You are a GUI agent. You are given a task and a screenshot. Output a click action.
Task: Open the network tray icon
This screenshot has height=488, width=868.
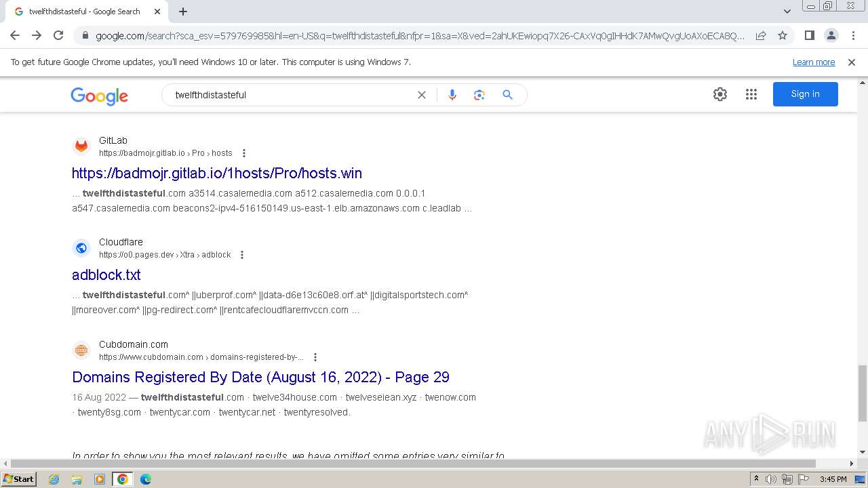coord(787,479)
